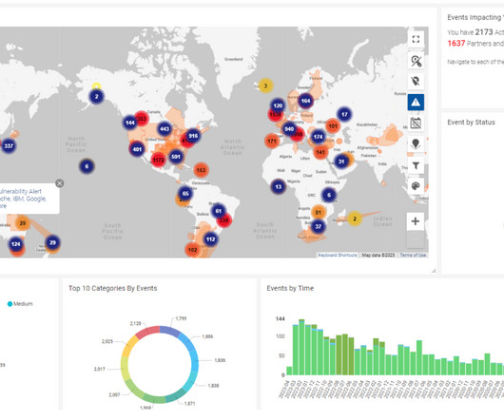Select the blue 591 event cluster
The image size is (504, 420).
[176, 157]
